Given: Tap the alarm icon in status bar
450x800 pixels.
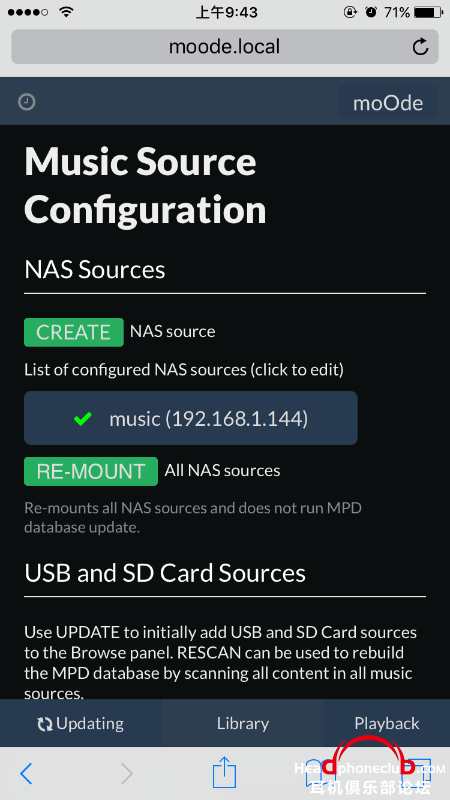Looking at the screenshot, I should pos(370,12).
